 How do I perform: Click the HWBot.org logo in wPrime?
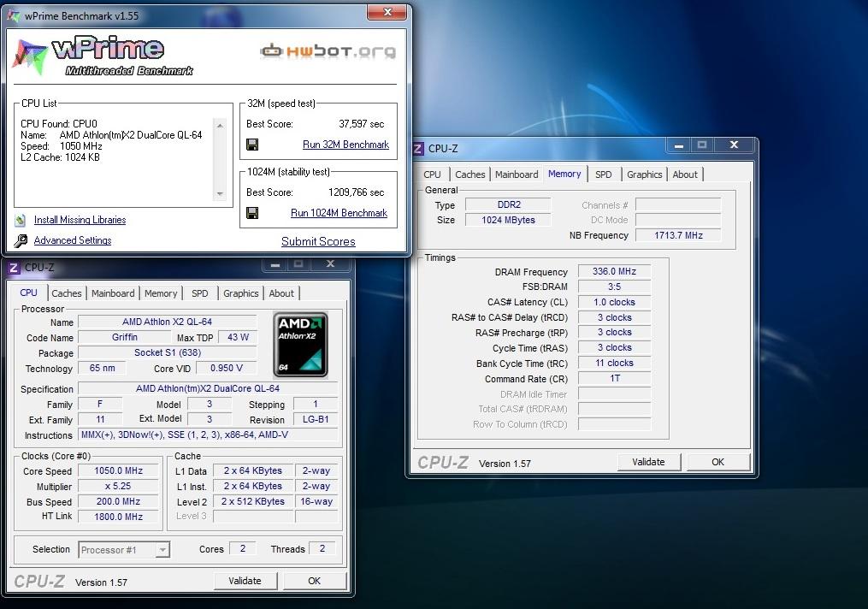[x=328, y=51]
